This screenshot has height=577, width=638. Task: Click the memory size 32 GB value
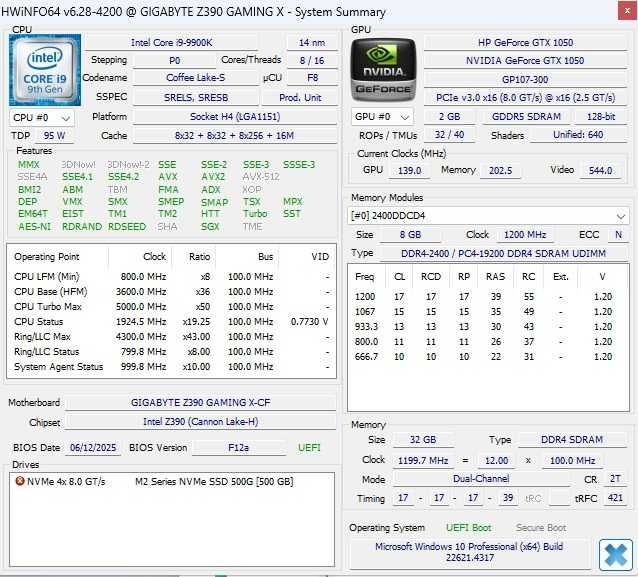point(423,439)
